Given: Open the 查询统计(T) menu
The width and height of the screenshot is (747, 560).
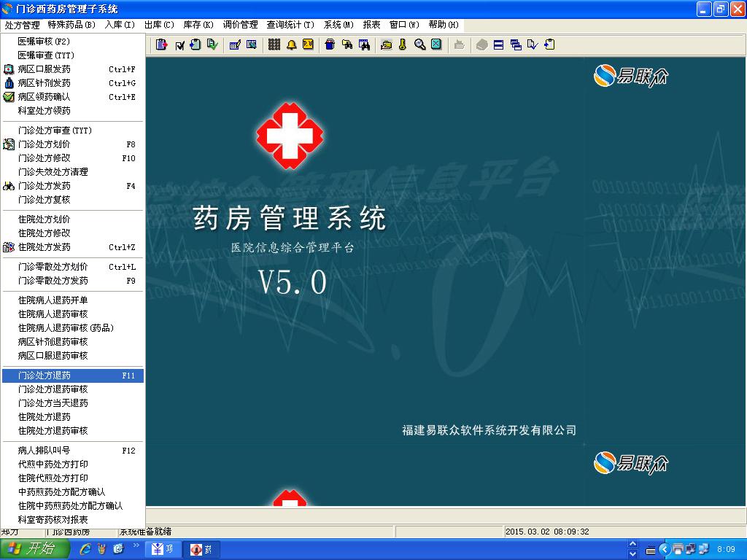Looking at the screenshot, I should coord(290,25).
